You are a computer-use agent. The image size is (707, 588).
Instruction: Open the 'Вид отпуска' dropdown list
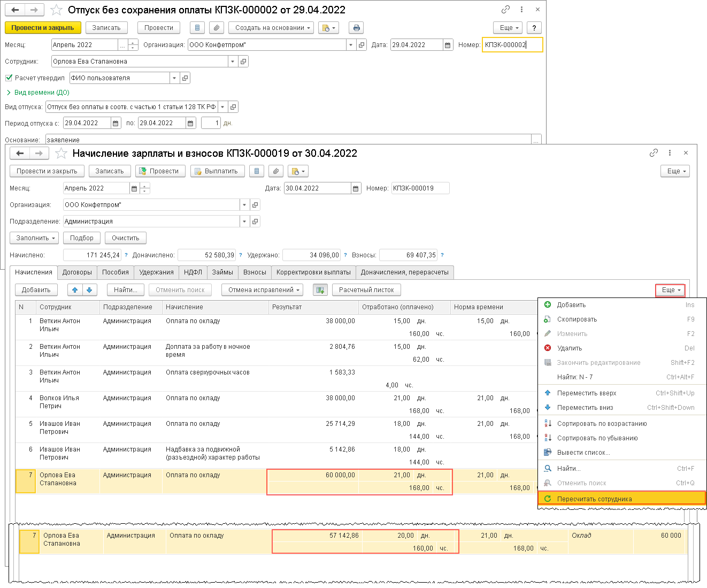click(x=222, y=107)
